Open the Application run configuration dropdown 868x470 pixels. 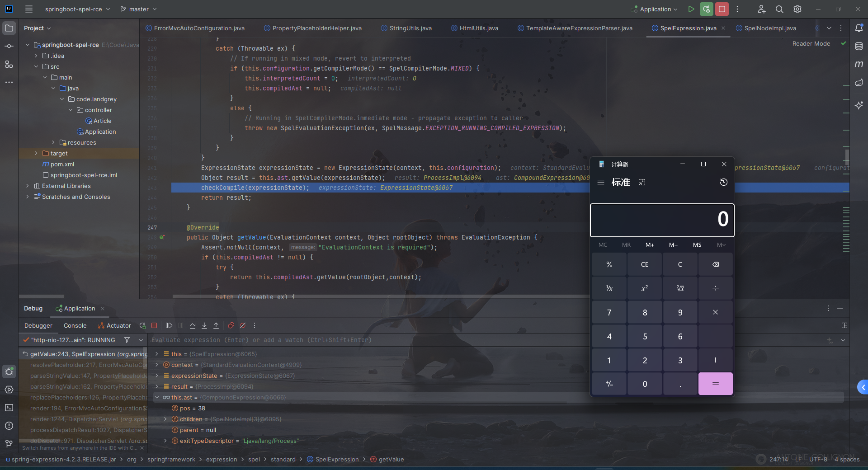655,9
